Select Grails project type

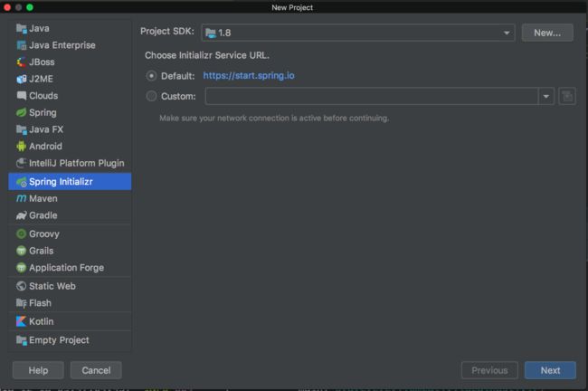coord(70,251)
